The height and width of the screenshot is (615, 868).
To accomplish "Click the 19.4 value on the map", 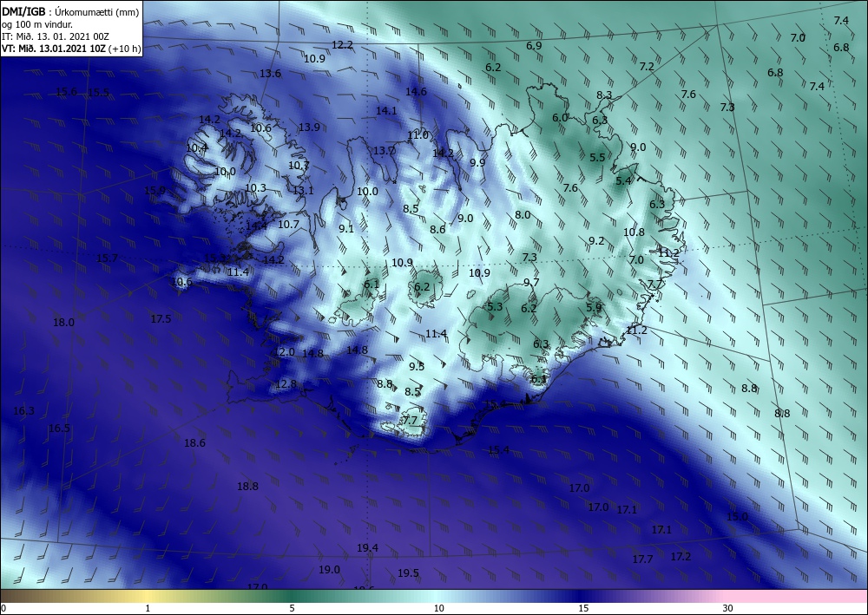I will click(x=367, y=547).
